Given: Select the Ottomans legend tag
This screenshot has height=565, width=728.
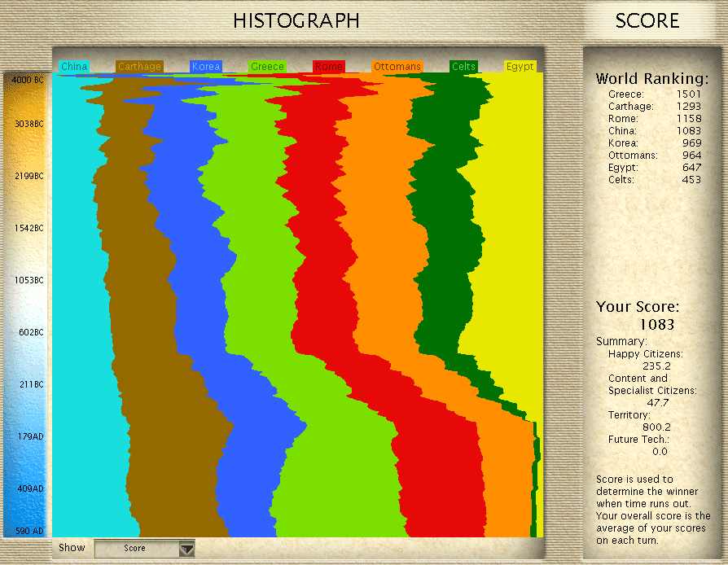Looking at the screenshot, I should (x=397, y=67).
